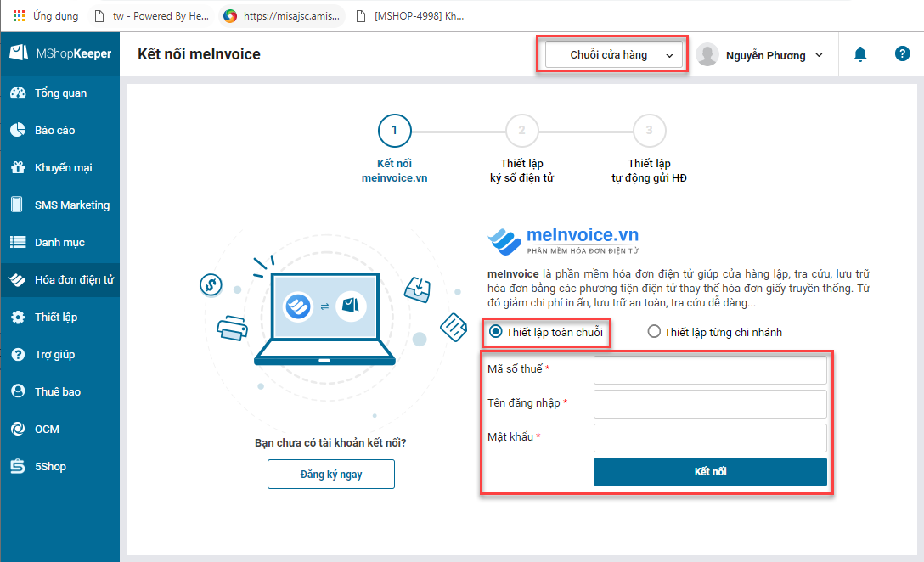Click the Thuê bao user icon
Image resolution: width=924 pixels, height=562 pixels.
19,391
